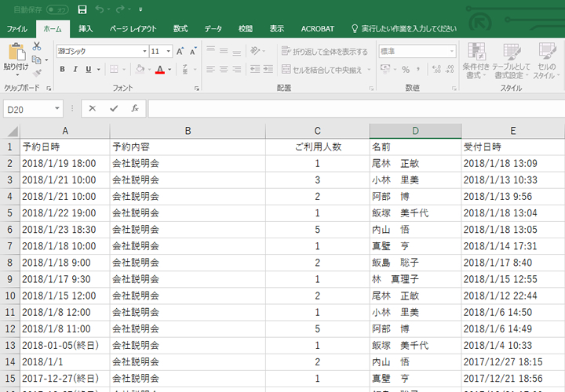The width and height of the screenshot is (565, 392).
Task: Toggle the AutoSave (自動保存) switch
Action: pos(57,9)
